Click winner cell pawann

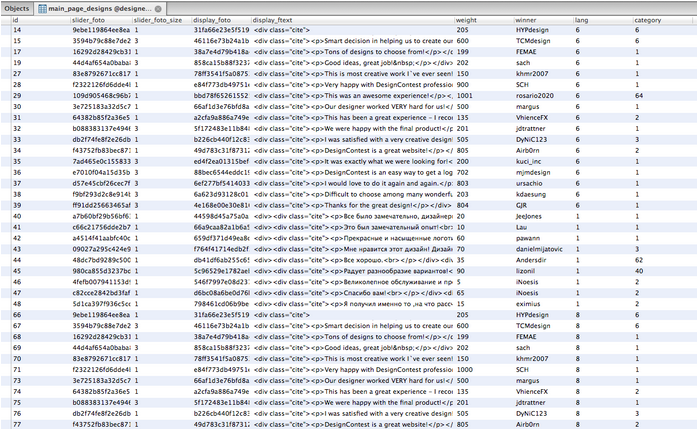coord(528,238)
